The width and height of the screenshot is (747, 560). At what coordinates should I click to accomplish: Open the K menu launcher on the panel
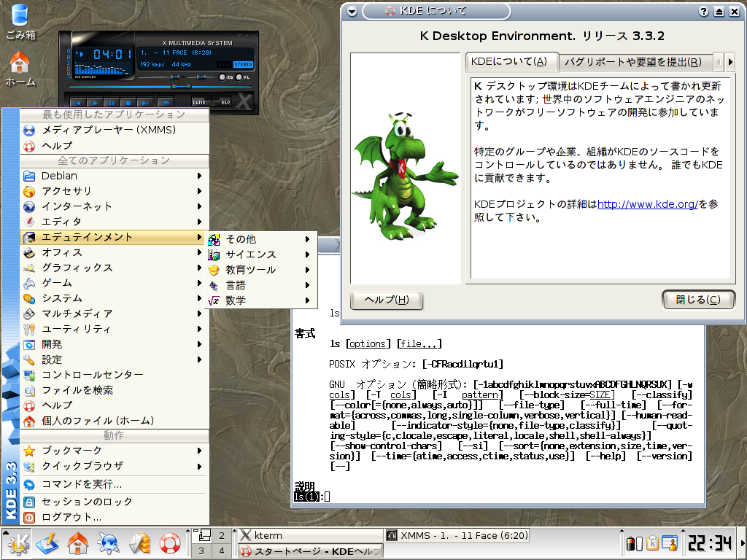[18, 543]
